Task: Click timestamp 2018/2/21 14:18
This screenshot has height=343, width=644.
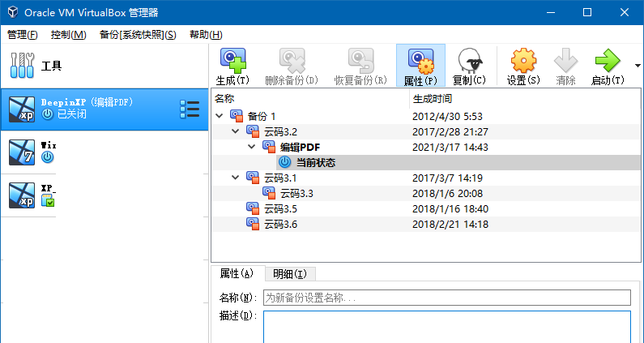Action: [x=450, y=224]
